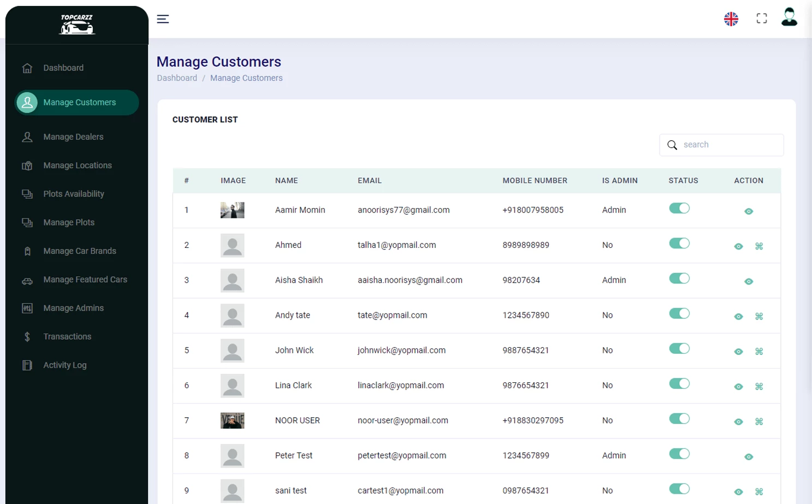Open the Activity Log page

pos(65,365)
